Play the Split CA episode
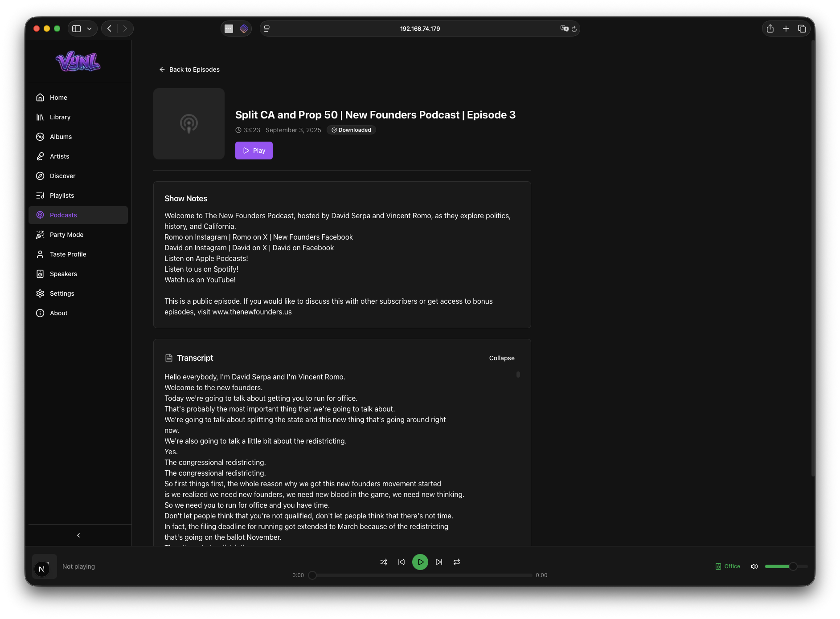The width and height of the screenshot is (840, 619). (254, 151)
